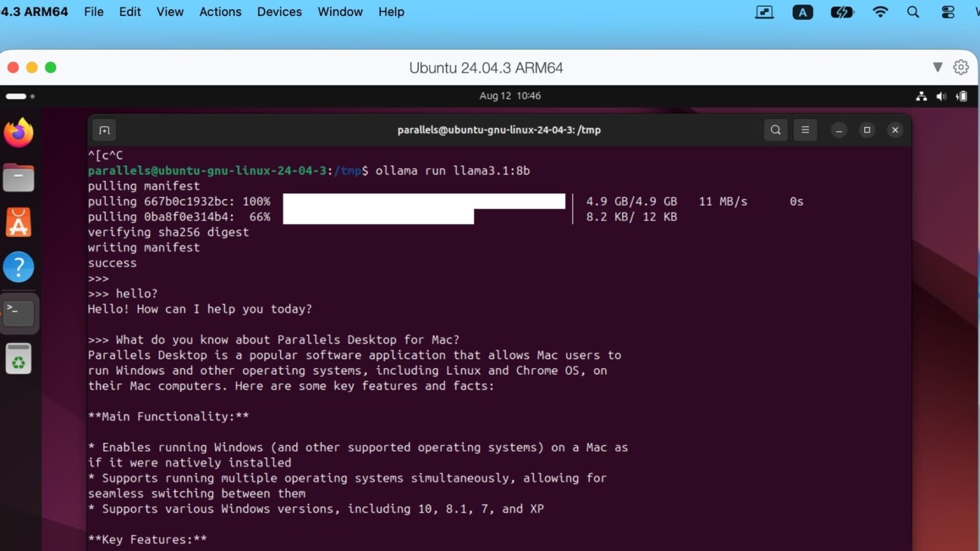
Task: Open the Files app in the dock
Action: [x=18, y=178]
